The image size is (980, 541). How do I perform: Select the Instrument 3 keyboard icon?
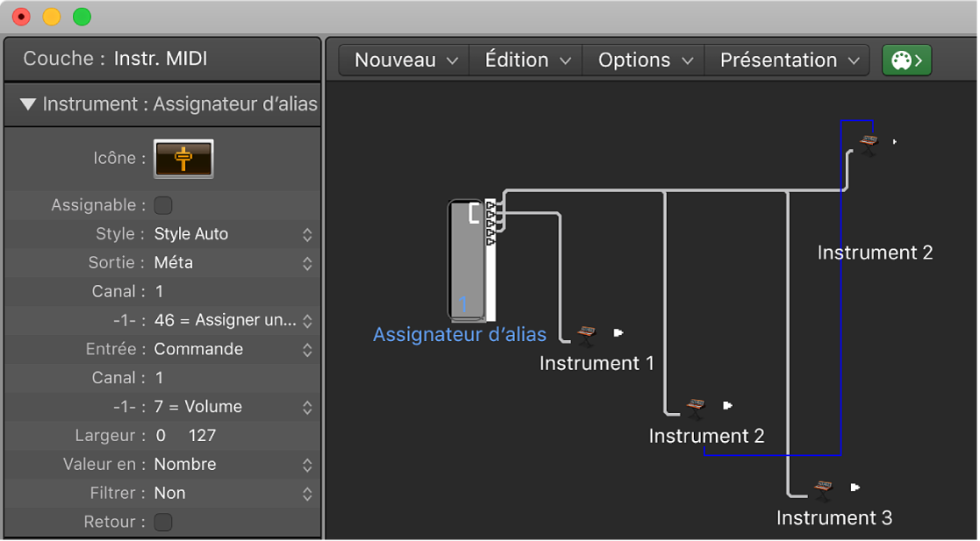pyautogui.click(x=823, y=488)
